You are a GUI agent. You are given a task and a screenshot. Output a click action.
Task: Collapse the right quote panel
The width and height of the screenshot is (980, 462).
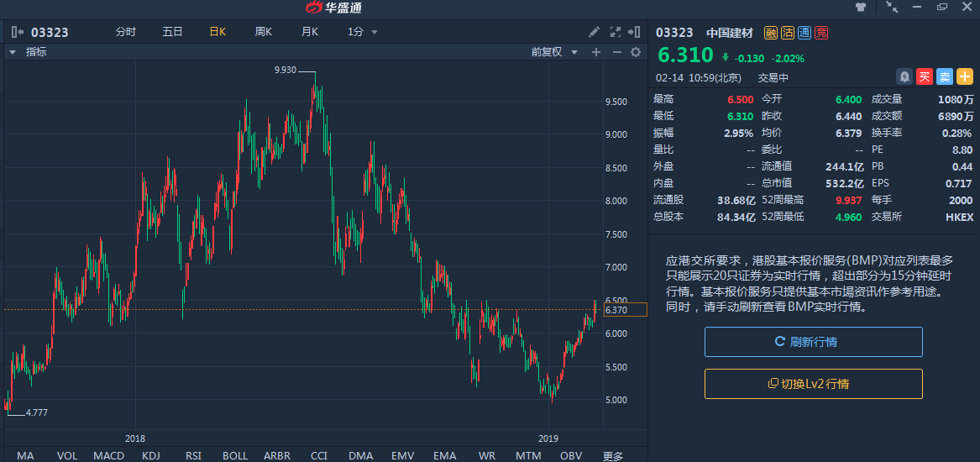pyautogui.click(x=635, y=32)
